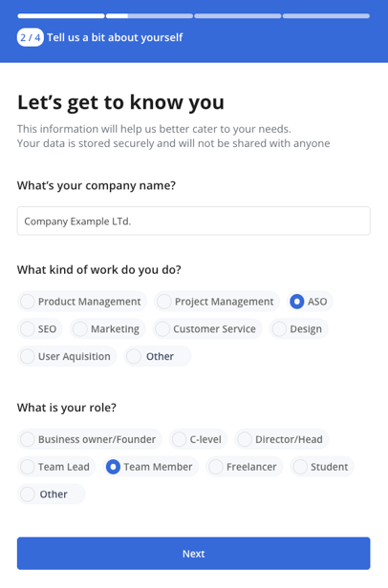The height and width of the screenshot is (588, 388).
Task: Choose Business owner/Founder role
Action: (x=90, y=439)
